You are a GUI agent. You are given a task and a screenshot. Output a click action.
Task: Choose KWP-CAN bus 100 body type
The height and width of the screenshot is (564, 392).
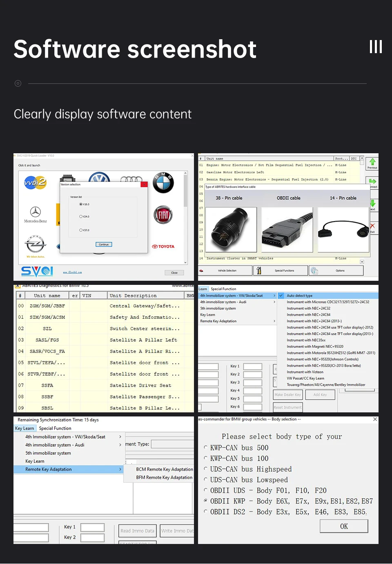pos(205,458)
